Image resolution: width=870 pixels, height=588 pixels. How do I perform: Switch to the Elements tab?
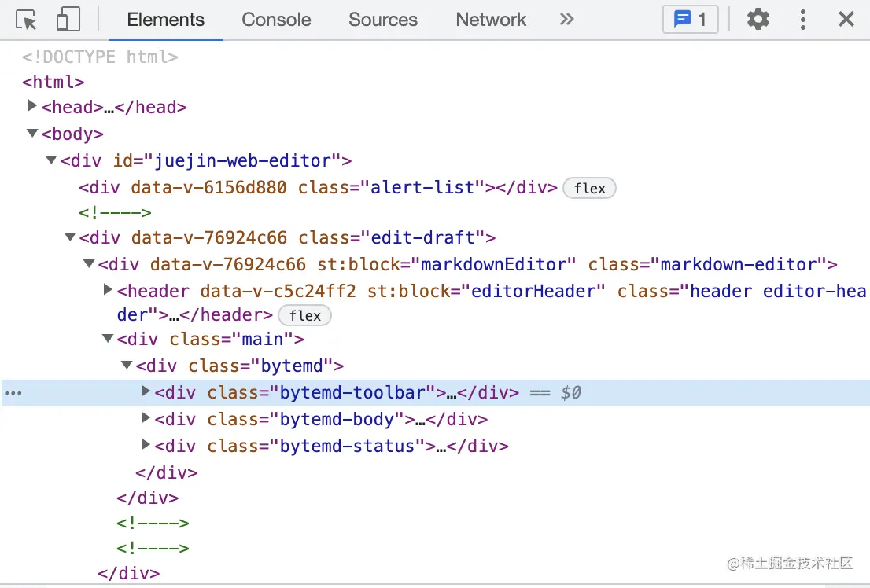point(165,20)
